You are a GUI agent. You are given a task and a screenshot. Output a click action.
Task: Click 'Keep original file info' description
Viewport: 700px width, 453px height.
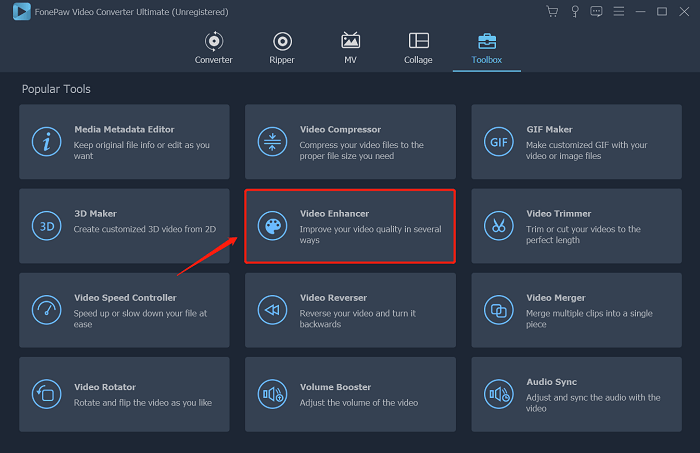[x=142, y=150]
